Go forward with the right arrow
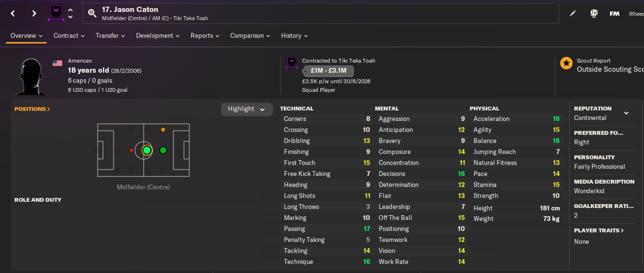644x273 pixels. [34, 13]
